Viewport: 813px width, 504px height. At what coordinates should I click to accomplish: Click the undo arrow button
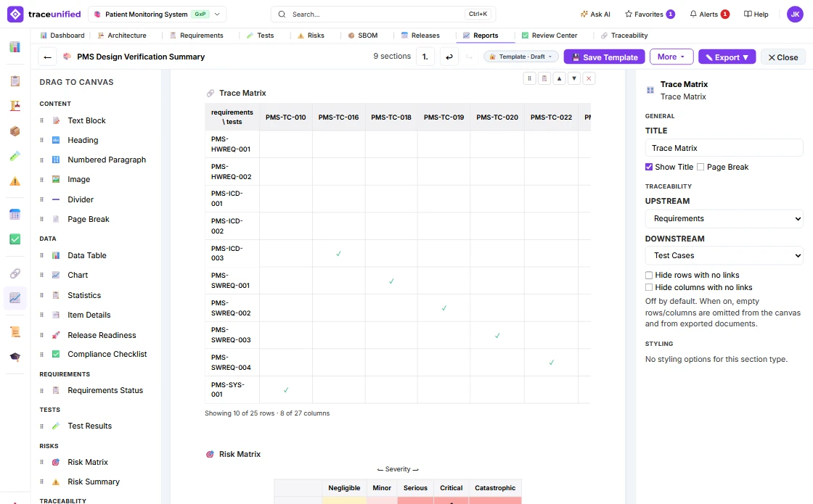(x=449, y=57)
